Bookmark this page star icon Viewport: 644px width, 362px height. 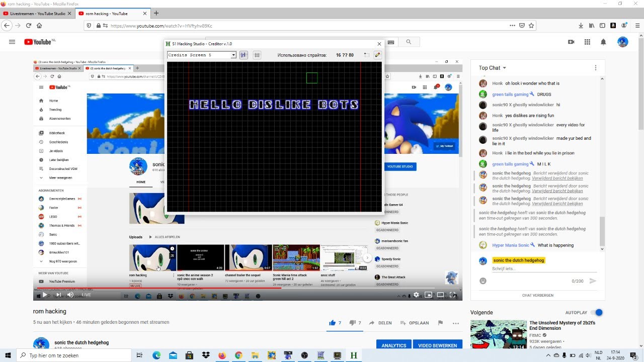[531, 26]
